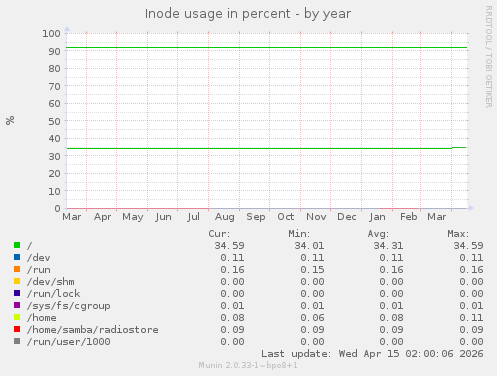Click the 90 y-axis label
The image size is (497, 376).
(x=54, y=51)
